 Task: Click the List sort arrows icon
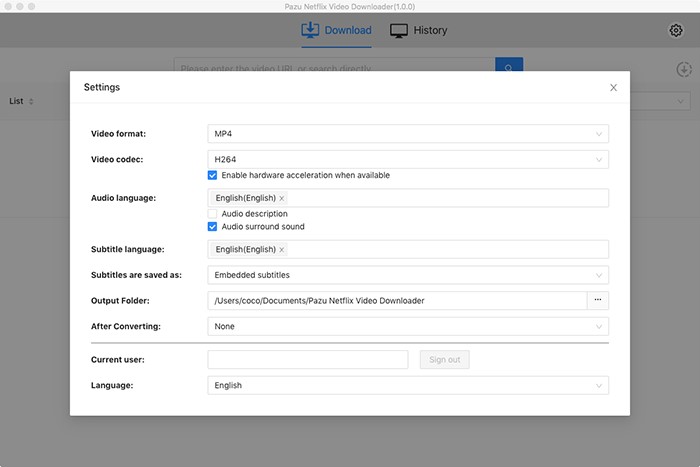(31, 102)
